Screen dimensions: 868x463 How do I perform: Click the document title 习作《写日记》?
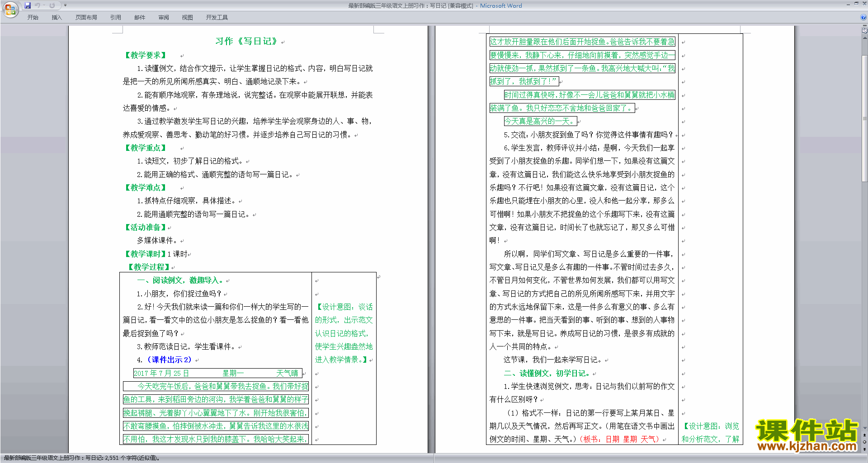pyautogui.click(x=246, y=41)
